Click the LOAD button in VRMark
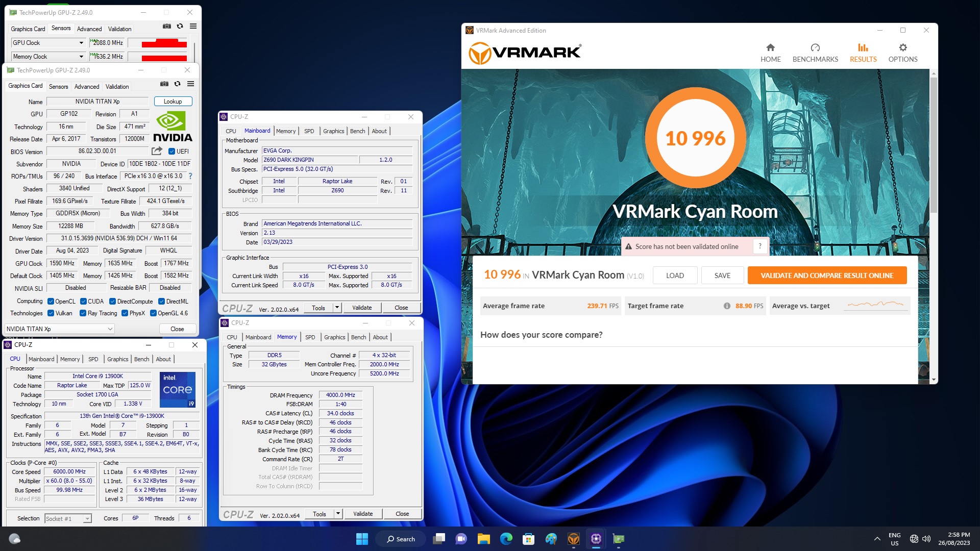980x551 pixels. [x=675, y=275]
